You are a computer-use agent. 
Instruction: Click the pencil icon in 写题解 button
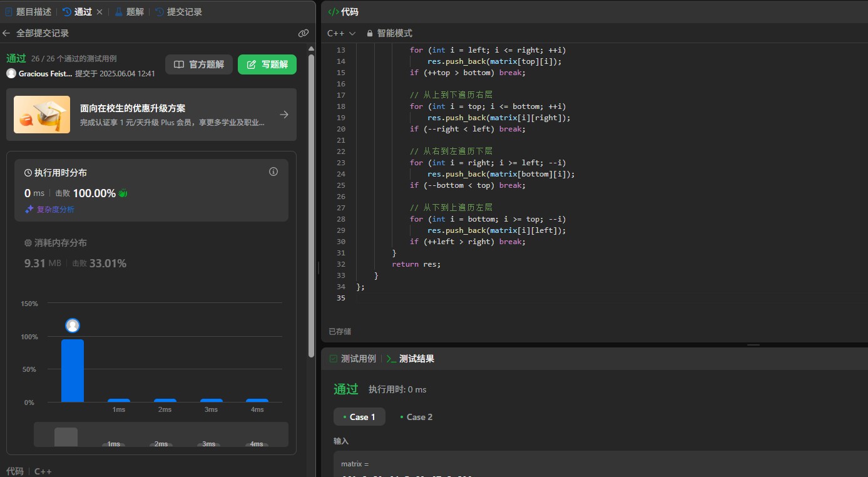coord(252,64)
